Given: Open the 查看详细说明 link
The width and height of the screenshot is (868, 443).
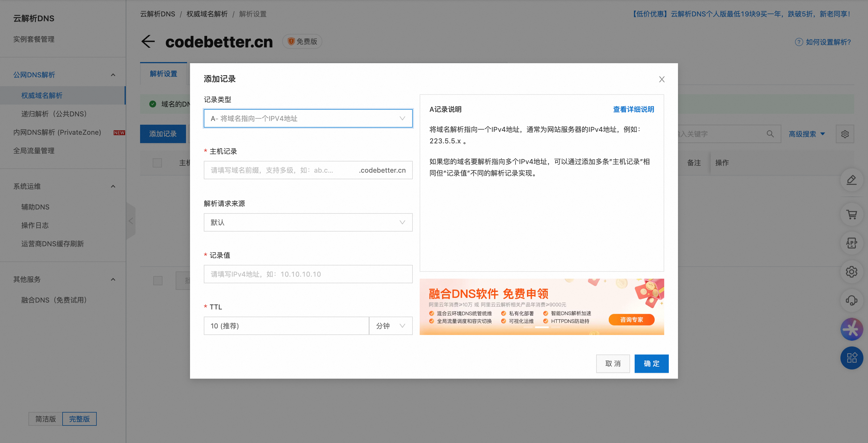Looking at the screenshot, I should 633,109.
